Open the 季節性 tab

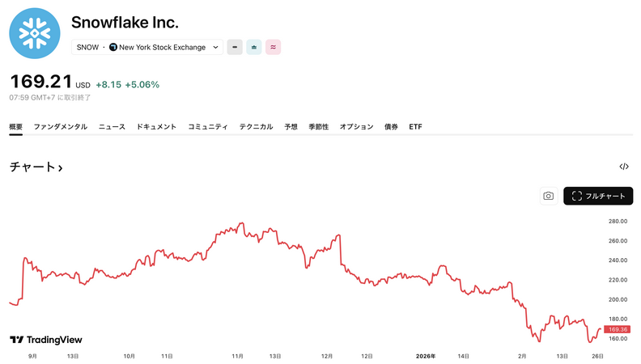pyautogui.click(x=318, y=127)
